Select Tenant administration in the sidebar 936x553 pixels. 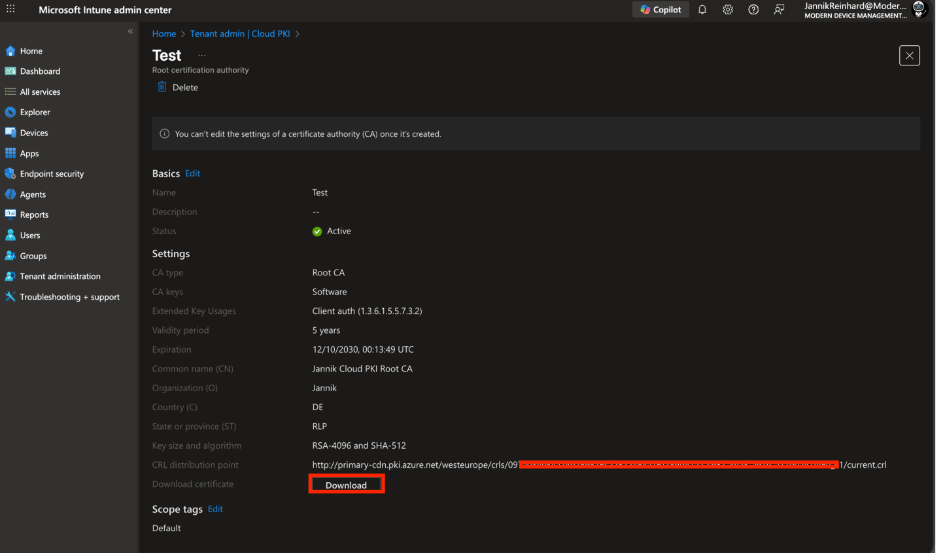point(59,276)
